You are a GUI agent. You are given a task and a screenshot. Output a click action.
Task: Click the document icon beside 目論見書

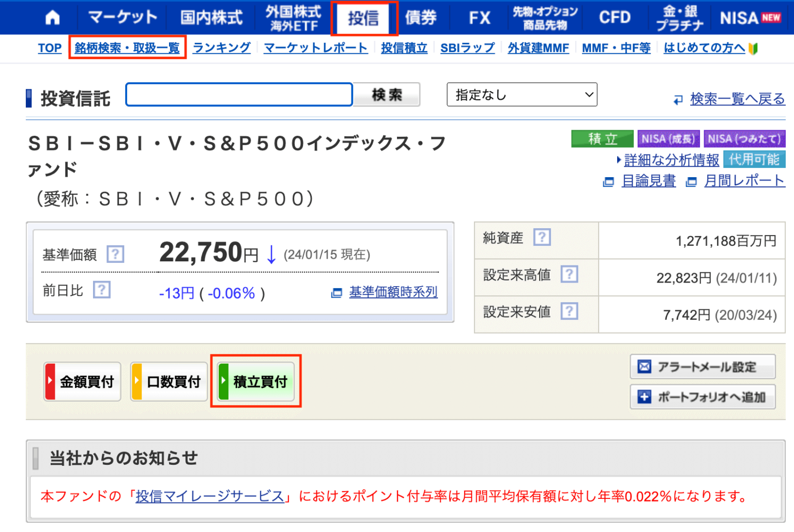click(608, 182)
